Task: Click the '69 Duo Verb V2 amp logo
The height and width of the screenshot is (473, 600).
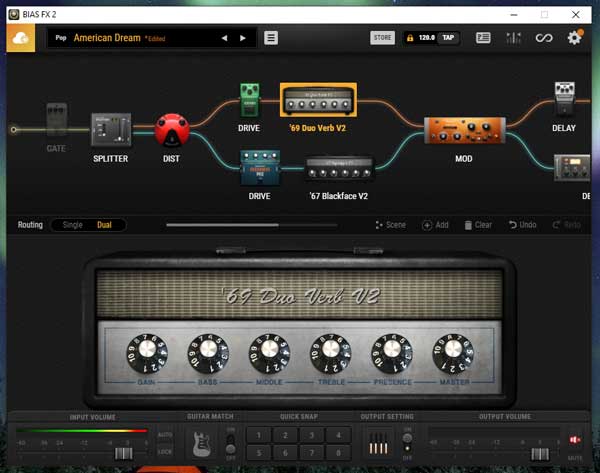Action: pos(302,296)
